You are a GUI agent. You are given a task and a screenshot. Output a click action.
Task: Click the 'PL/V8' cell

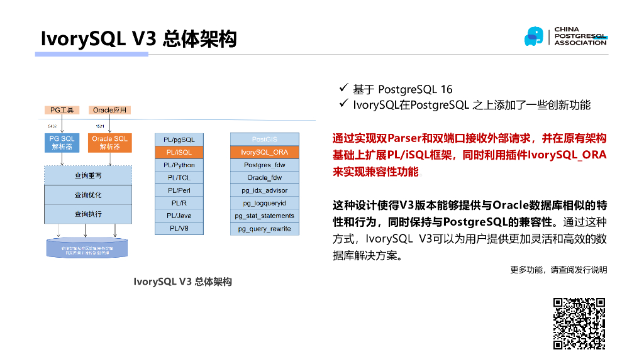tap(179, 228)
